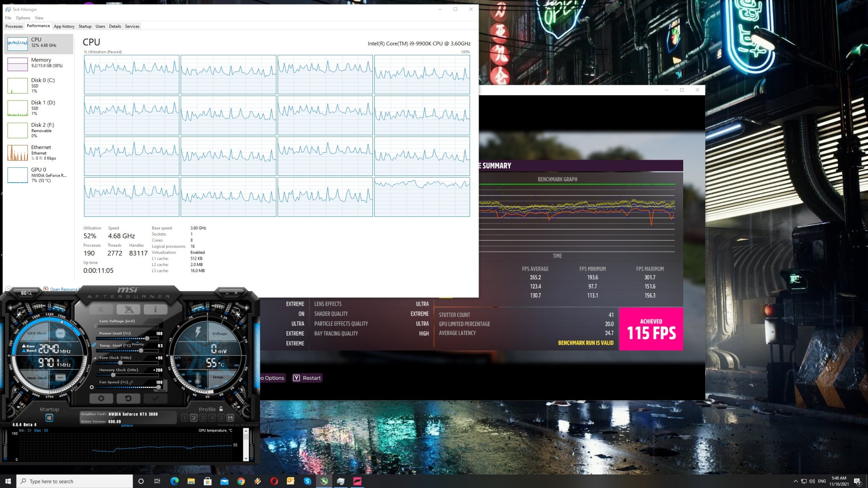Image resolution: width=868 pixels, height=488 pixels.
Task: Switch to the Processes tab in Task Manager
Action: pyautogui.click(x=14, y=26)
